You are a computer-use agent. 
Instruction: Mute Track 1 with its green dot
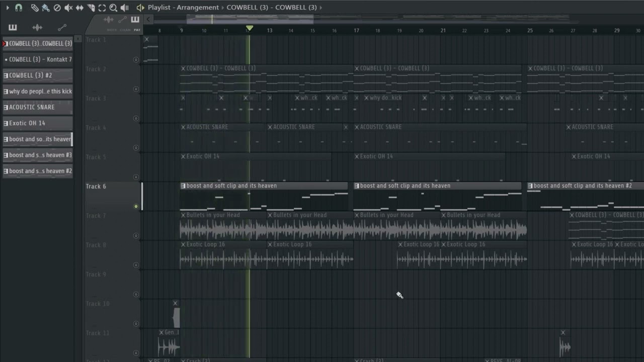point(136,60)
